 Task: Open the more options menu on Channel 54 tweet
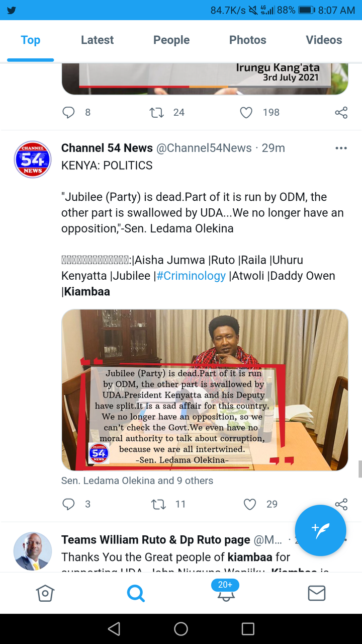point(341,148)
